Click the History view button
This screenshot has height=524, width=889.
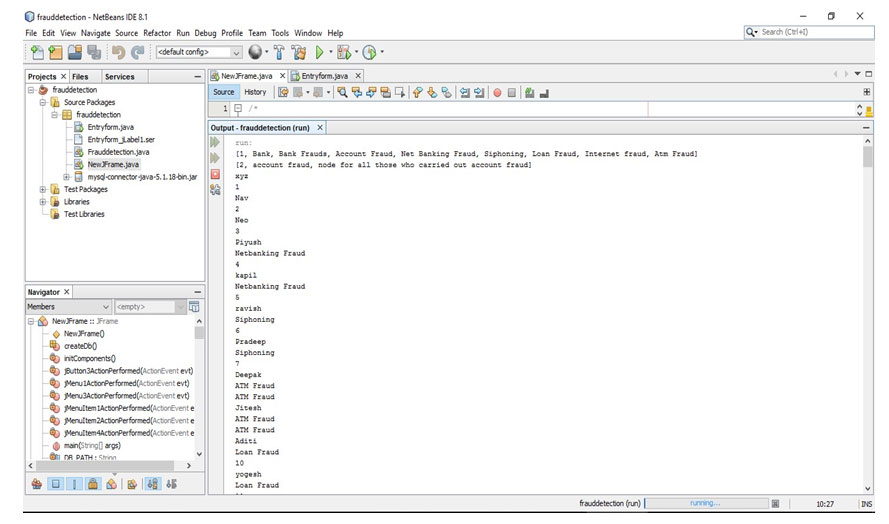(255, 92)
